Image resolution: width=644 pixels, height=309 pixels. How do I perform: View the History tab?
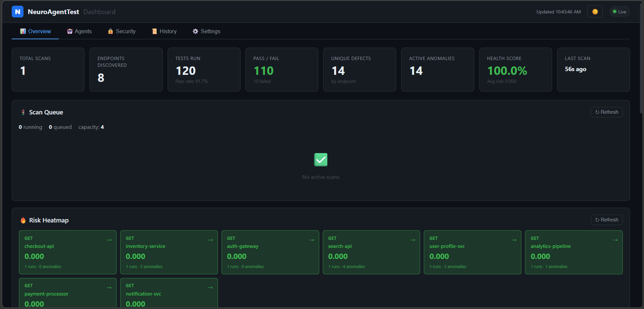click(x=164, y=31)
